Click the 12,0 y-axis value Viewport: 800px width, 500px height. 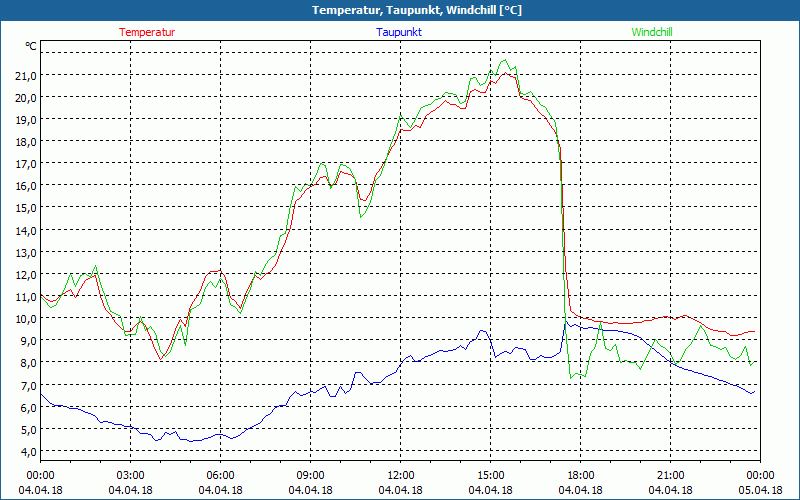coord(27,274)
